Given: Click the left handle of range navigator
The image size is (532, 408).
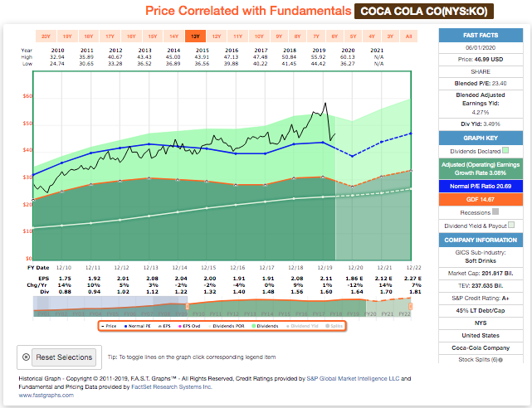Looking at the screenshot, I should pos(188,306).
